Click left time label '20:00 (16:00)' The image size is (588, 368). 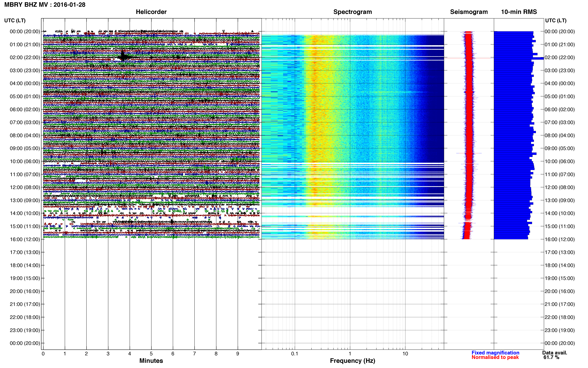point(25,291)
